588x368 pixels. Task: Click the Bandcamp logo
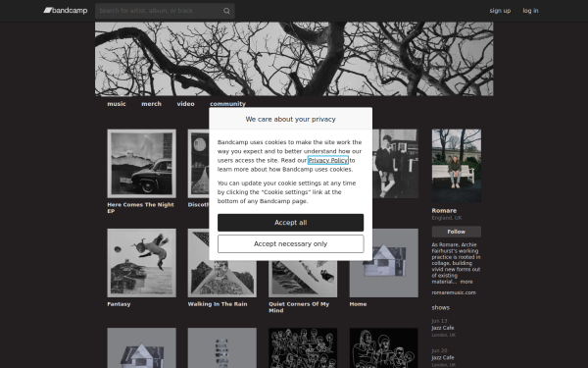coord(66,11)
